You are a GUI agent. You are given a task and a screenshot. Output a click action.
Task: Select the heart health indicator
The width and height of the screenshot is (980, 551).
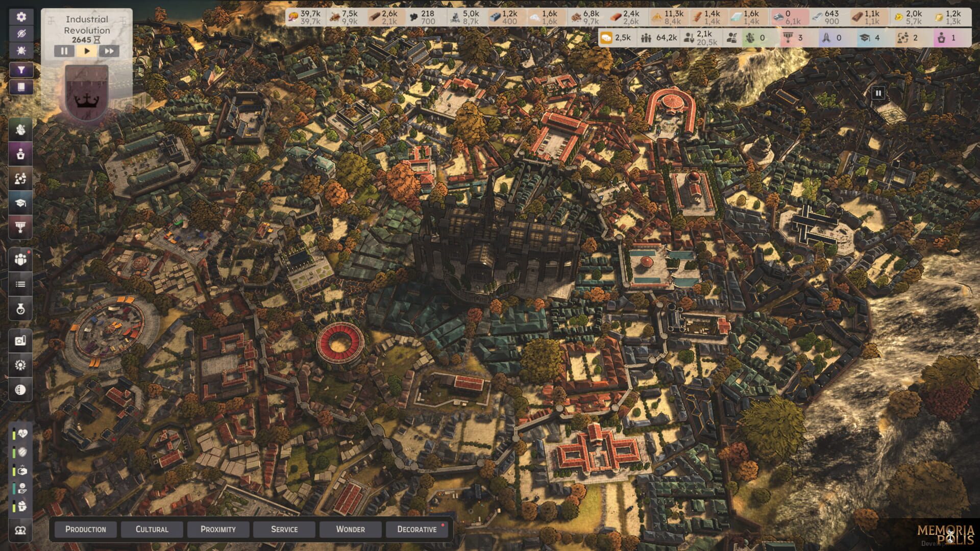tap(22, 434)
